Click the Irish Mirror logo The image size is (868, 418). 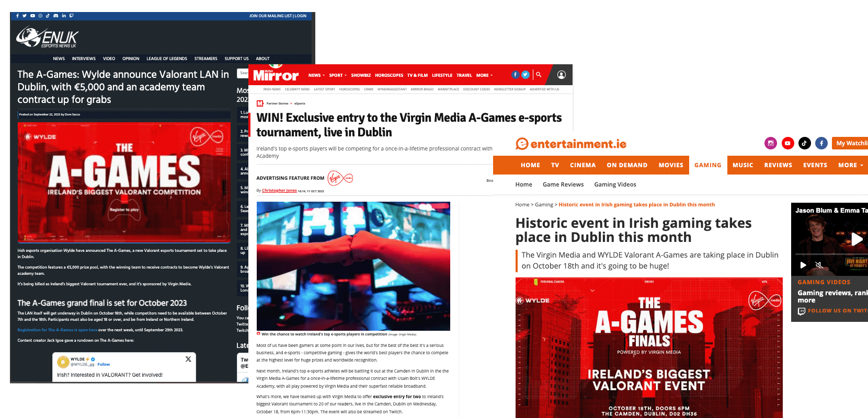[x=276, y=74]
